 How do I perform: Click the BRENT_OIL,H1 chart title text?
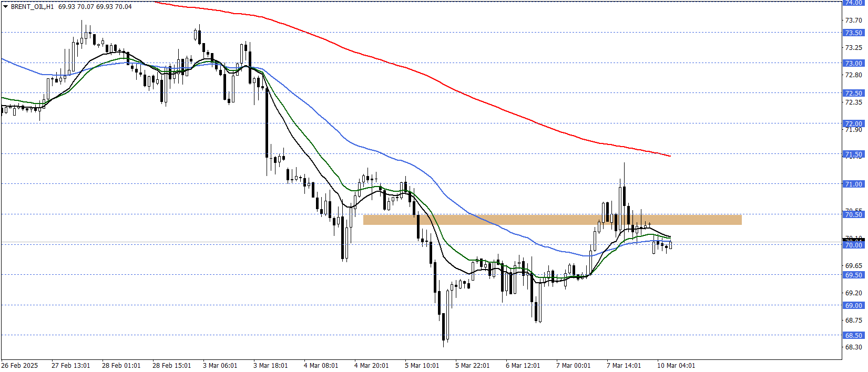(32, 7)
